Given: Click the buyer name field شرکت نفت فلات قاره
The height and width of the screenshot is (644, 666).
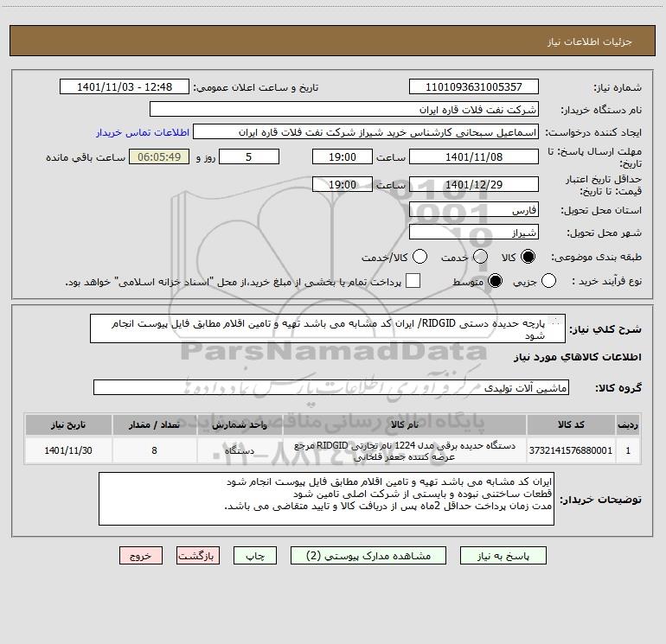Looking at the screenshot, I should pyautogui.click(x=344, y=109).
